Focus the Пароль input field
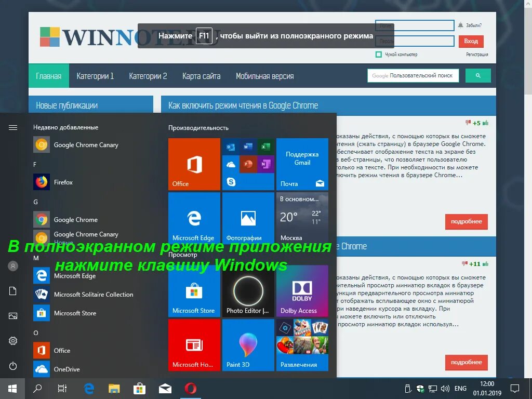 [x=414, y=41]
